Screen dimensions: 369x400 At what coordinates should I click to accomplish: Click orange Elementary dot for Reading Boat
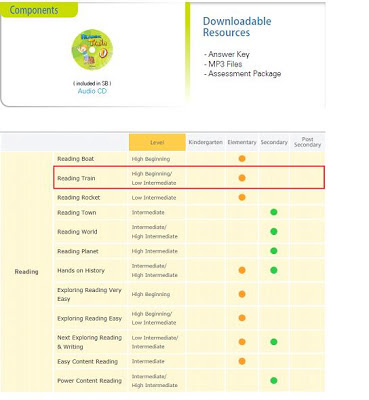click(242, 159)
